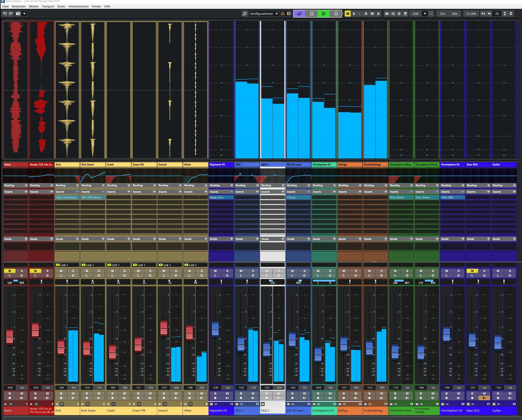The width and height of the screenshot is (522, 420).
Task: Expand the Sends section of SEQ 1 channel
Action: [x=247, y=239]
